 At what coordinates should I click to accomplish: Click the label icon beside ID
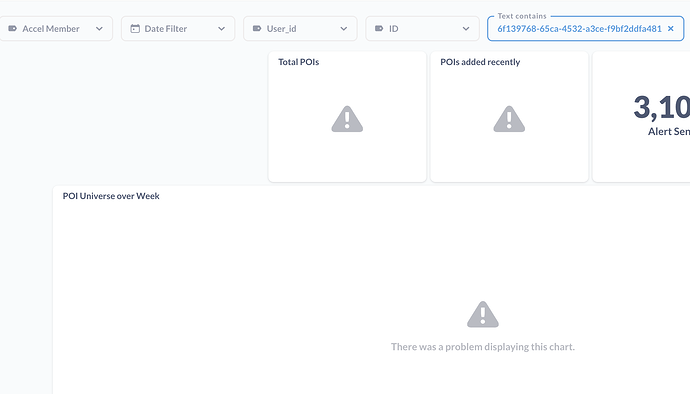pyautogui.click(x=379, y=29)
